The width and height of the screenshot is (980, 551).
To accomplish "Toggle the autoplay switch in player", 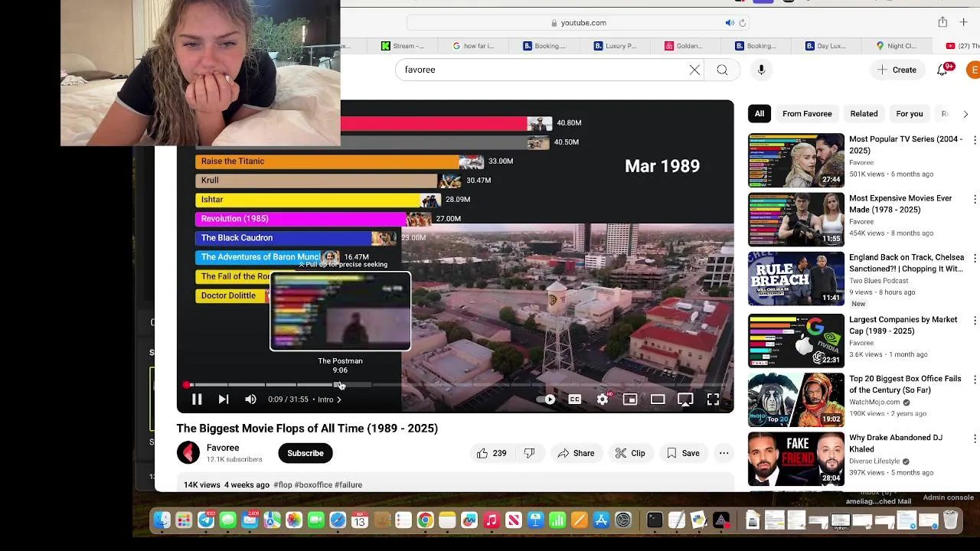I will [546, 399].
